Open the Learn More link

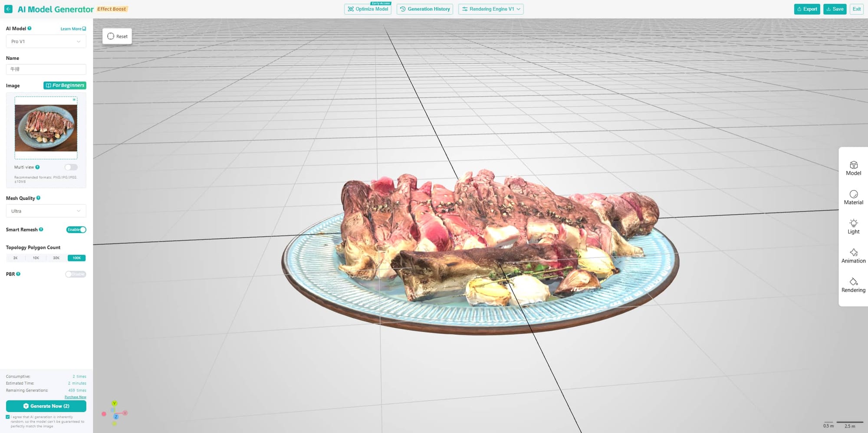[73, 29]
